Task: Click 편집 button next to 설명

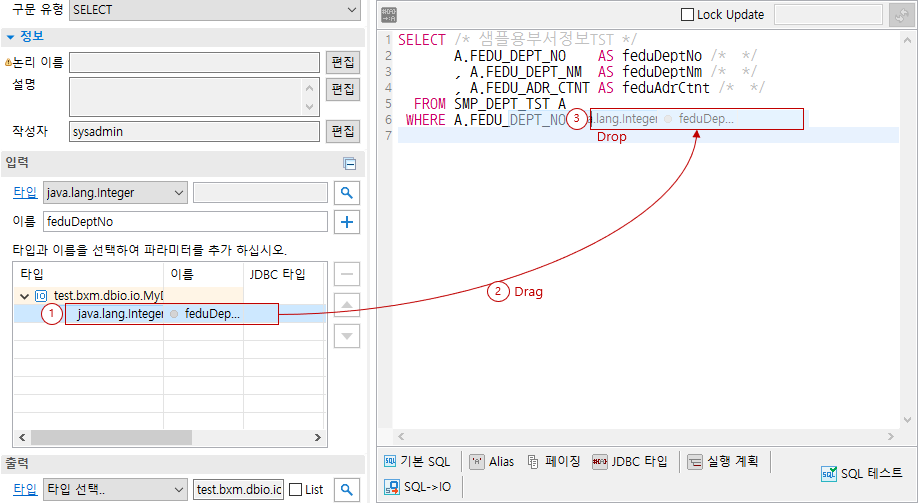Action: pyautogui.click(x=343, y=89)
